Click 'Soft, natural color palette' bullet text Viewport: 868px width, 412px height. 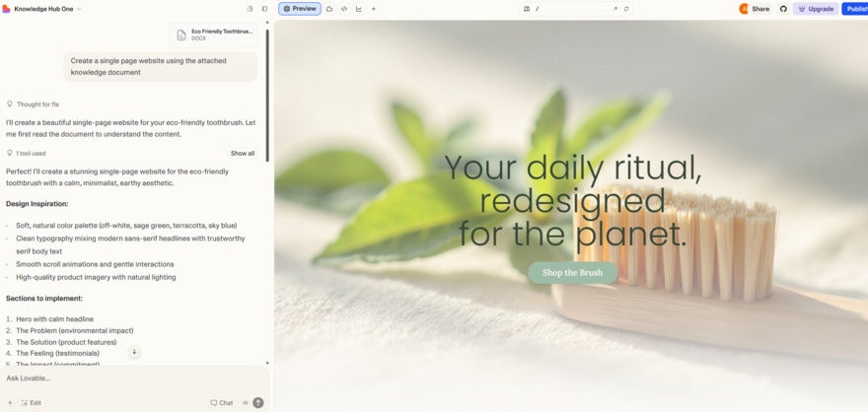pyautogui.click(x=126, y=226)
